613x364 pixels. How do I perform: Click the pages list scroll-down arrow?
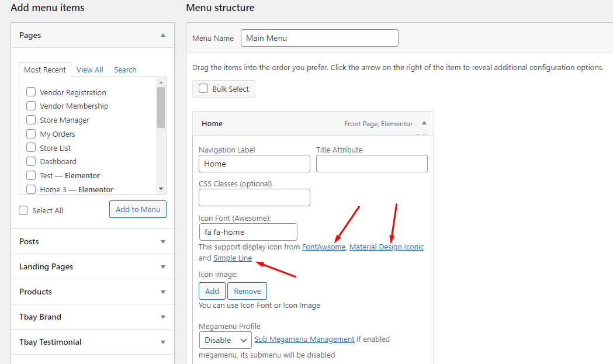point(161,189)
